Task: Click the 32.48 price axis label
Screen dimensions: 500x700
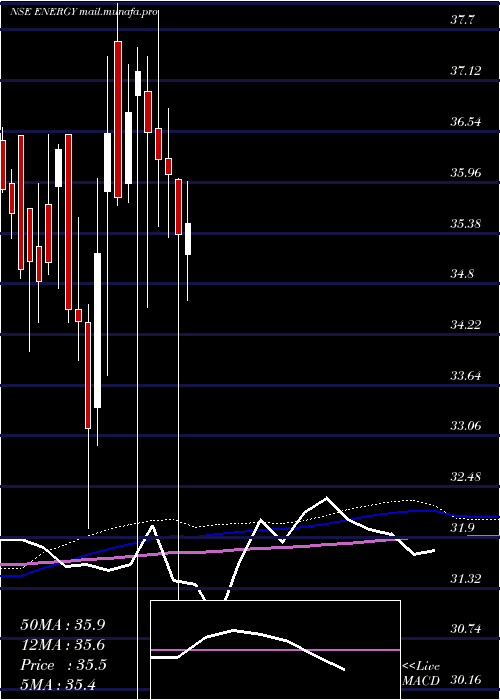Action: 465,477
